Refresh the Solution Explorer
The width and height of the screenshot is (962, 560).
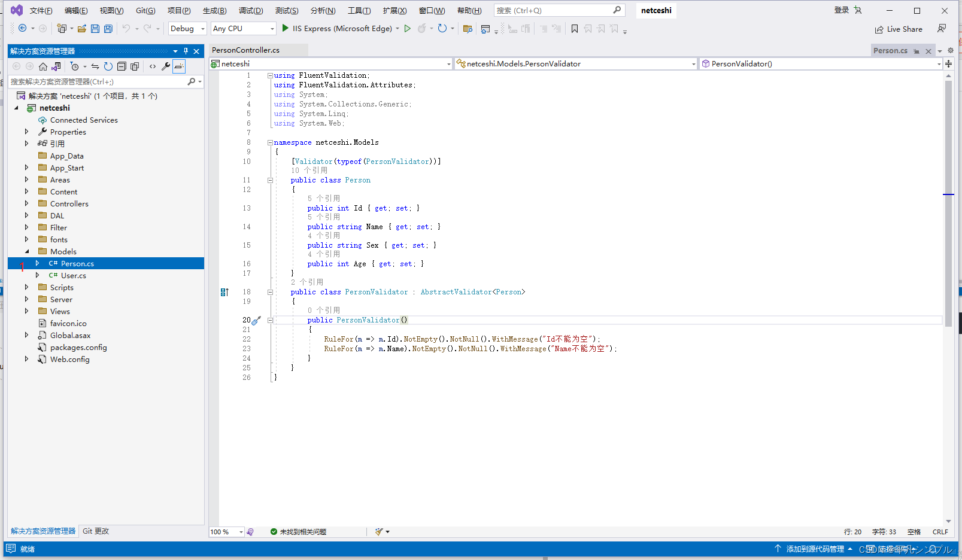pos(108,66)
